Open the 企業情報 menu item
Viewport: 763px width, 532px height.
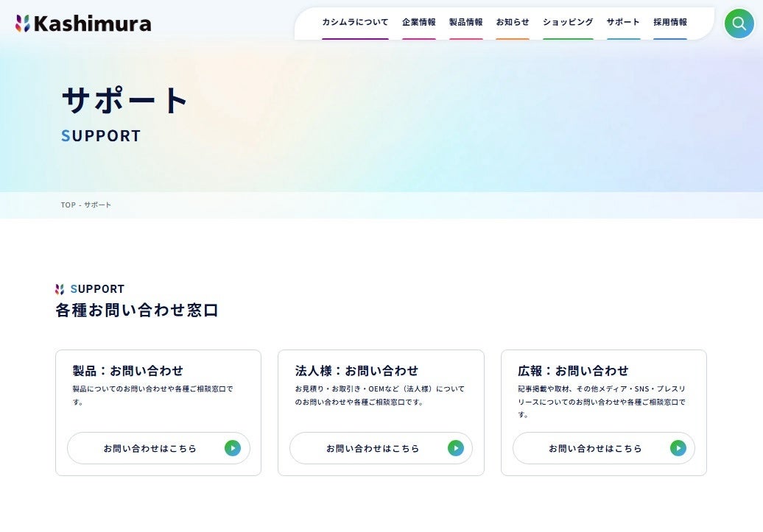tap(419, 22)
